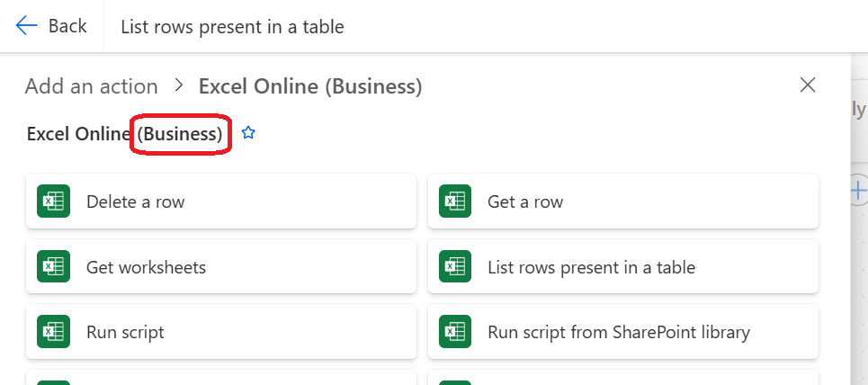Viewport: 868px width, 385px height.
Task: Click the breadcrumb chevron separator
Action: tap(178, 85)
